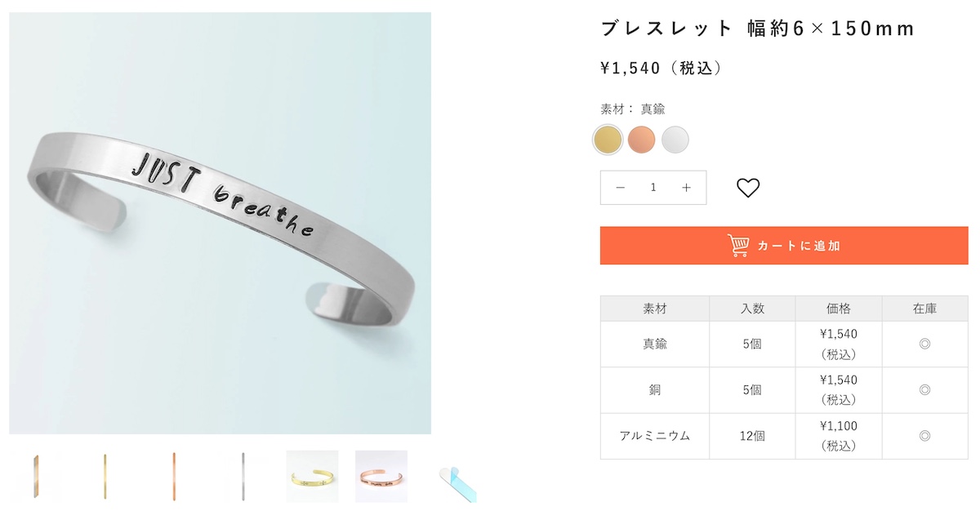Click the plus quantity button

pos(687,188)
